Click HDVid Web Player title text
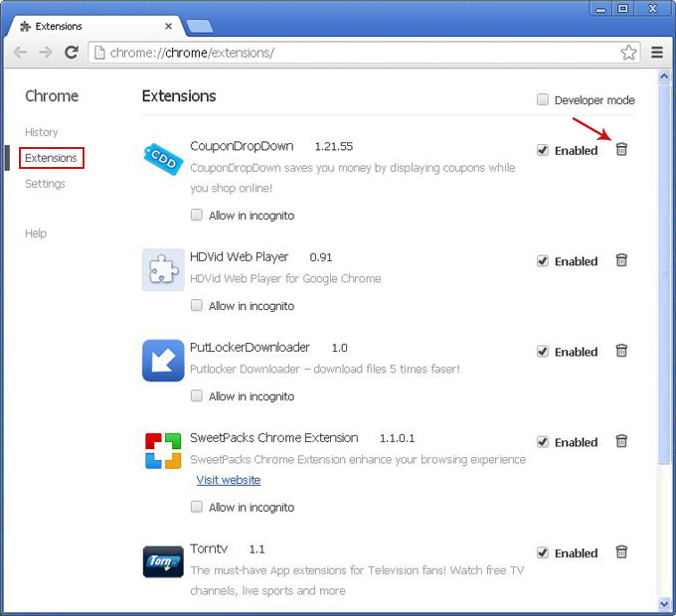 coord(240,256)
